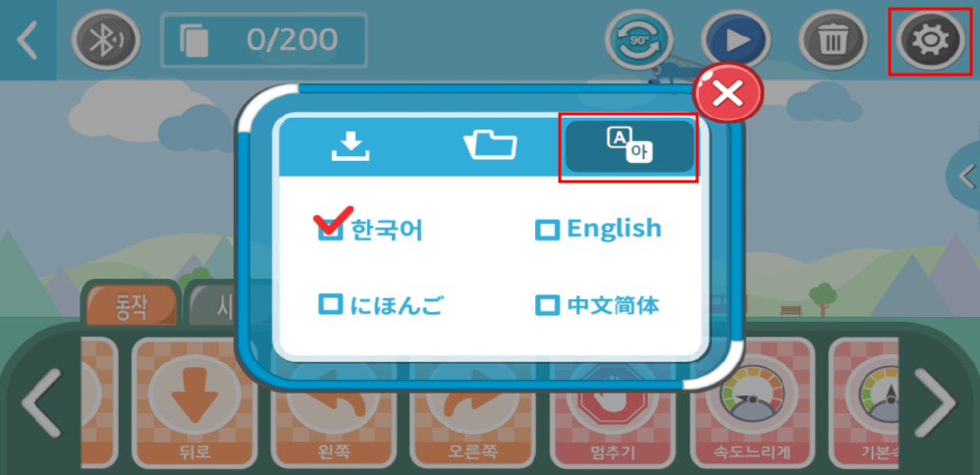
Task: Check the にほんご language checkbox
Action: click(x=331, y=305)
